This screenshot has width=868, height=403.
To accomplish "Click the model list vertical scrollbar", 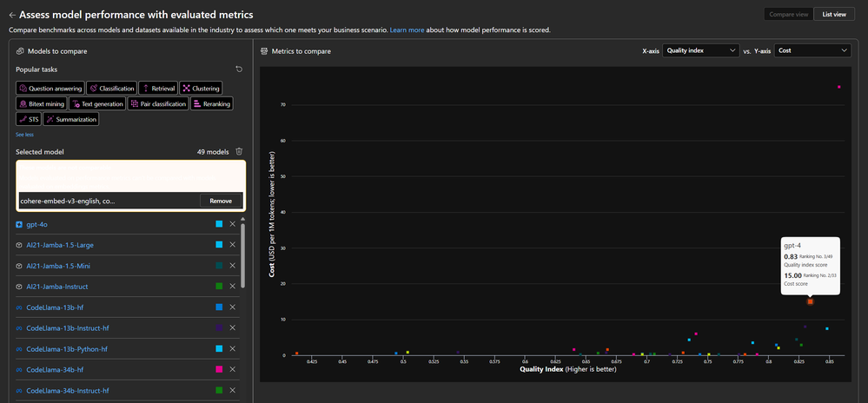I will (x=243, y=254).
